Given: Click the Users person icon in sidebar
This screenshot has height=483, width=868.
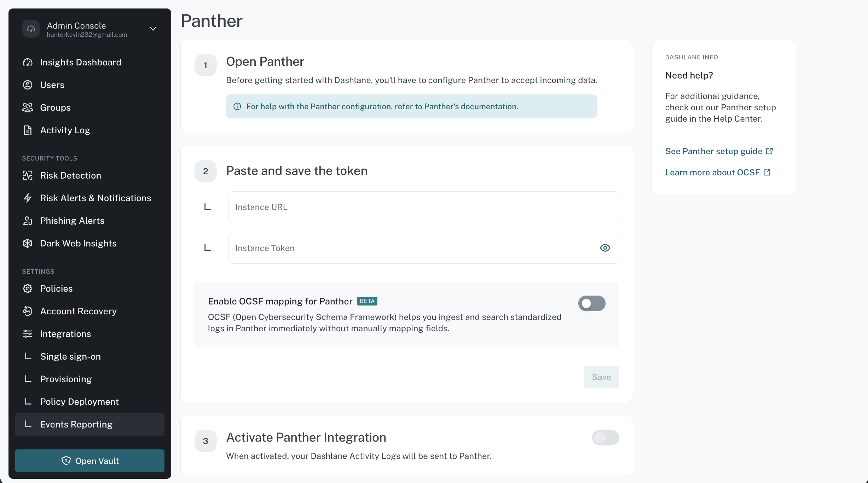Looking at the screenshot, I should click(28, 85).
